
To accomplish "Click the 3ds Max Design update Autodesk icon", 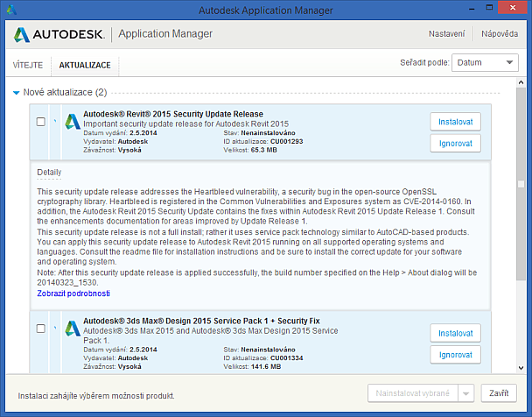I will coord(73,329).
